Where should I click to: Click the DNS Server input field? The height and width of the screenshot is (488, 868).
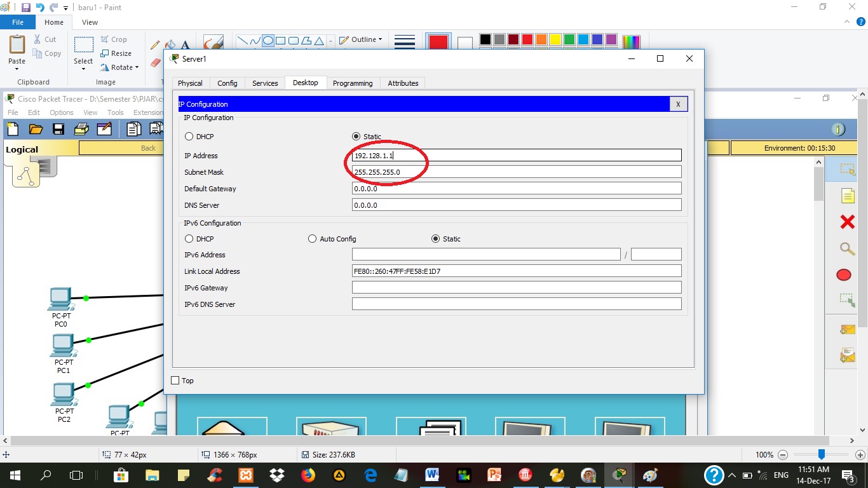[516, 205]
